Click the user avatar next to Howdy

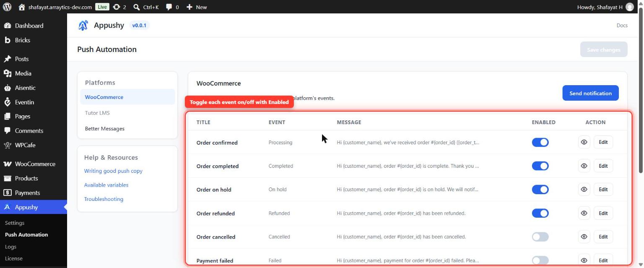click(630, 7)
